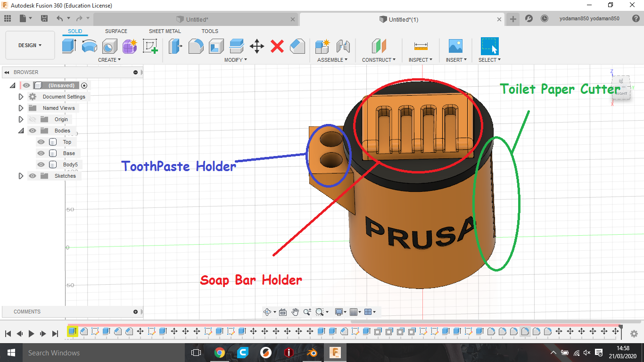Screen dimensions: 644x362
Task: Click the New Component icon
Action: tap(322, 46)
